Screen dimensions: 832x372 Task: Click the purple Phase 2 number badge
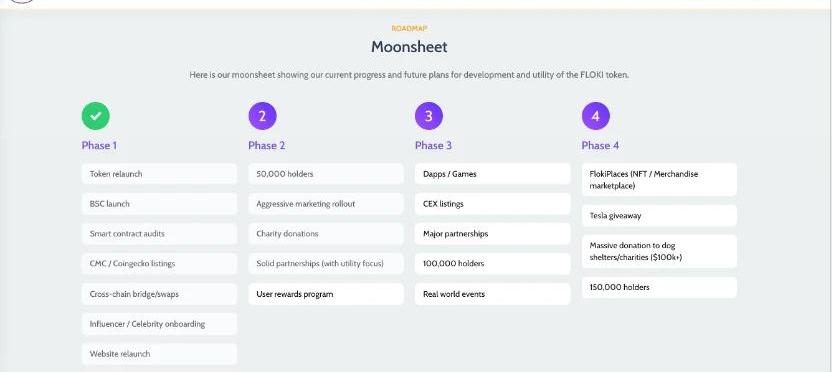pos(262,116)
